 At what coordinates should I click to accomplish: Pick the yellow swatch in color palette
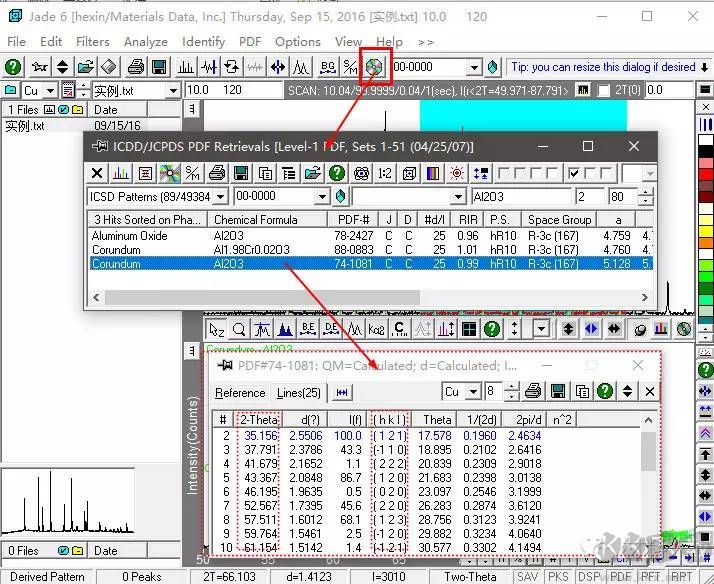[705, 232]
